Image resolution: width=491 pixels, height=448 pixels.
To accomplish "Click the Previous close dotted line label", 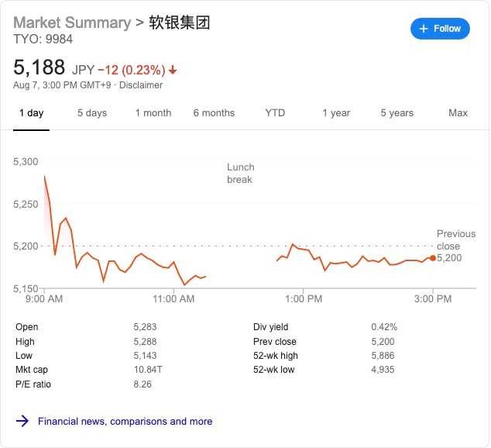I will pyautogui.click(x=456, y=240).
